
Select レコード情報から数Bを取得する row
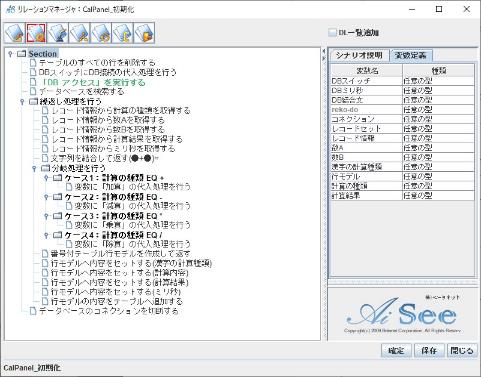[x=108, y=130]
